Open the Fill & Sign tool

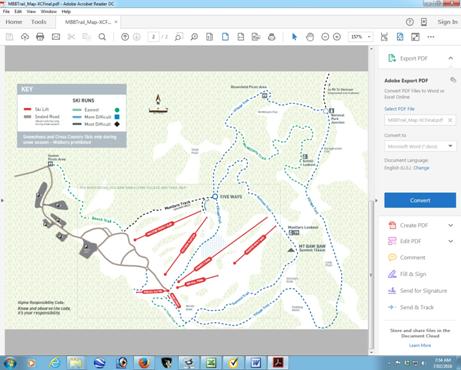(x=413, y=274)
